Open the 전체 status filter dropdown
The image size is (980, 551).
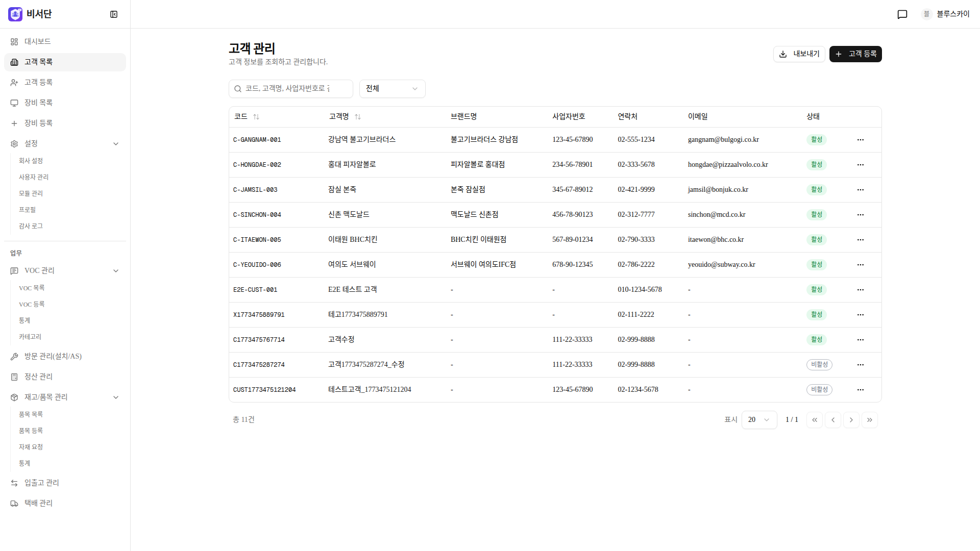pyautogui.click(x=393, y=89)
